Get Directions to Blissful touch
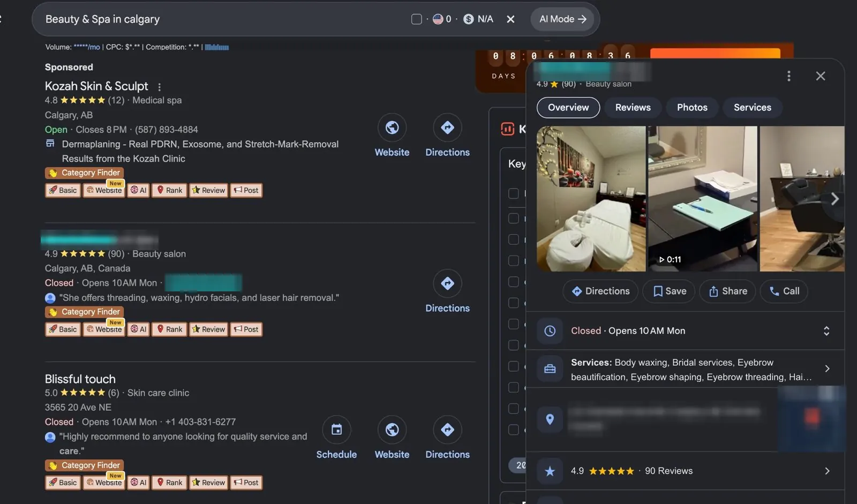Image resolution: width=857 pixels, height=504 pixels. [x=447, y=438]
